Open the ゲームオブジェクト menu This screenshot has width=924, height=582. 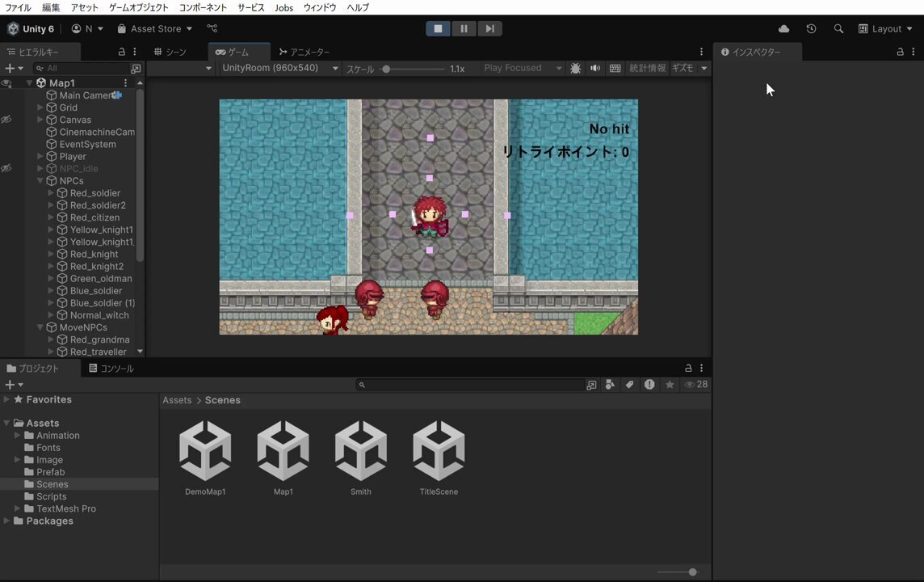click(138, 7)
